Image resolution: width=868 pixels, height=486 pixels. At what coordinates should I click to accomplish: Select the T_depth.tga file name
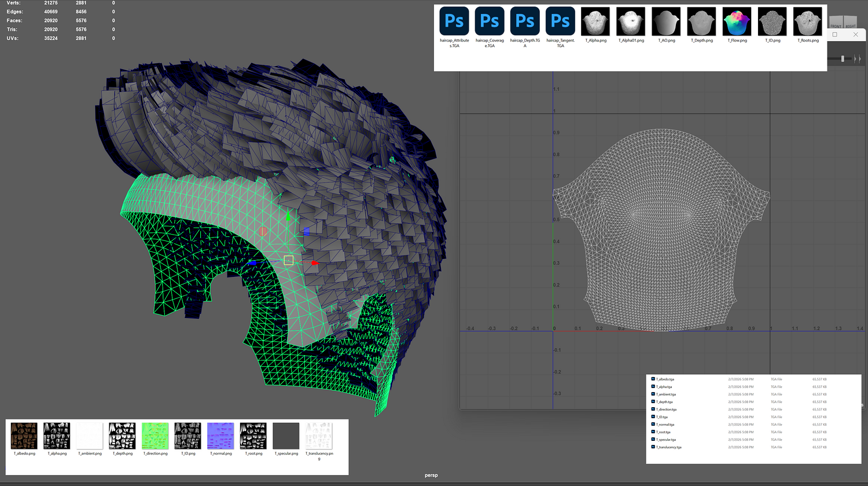coord(664,402)
